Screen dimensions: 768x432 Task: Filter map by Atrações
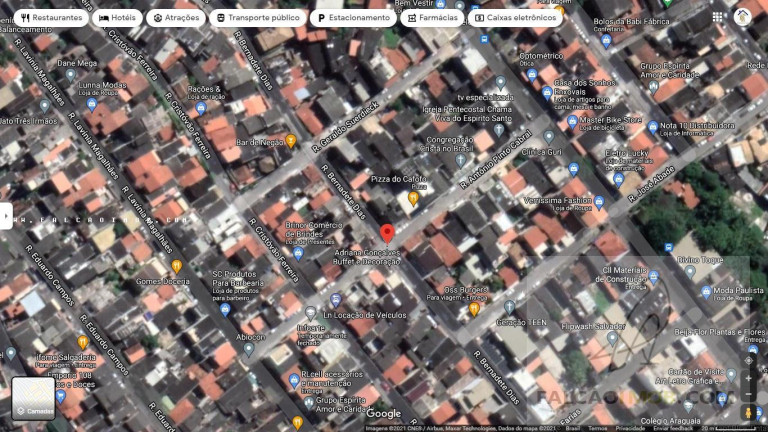(176, 18)
